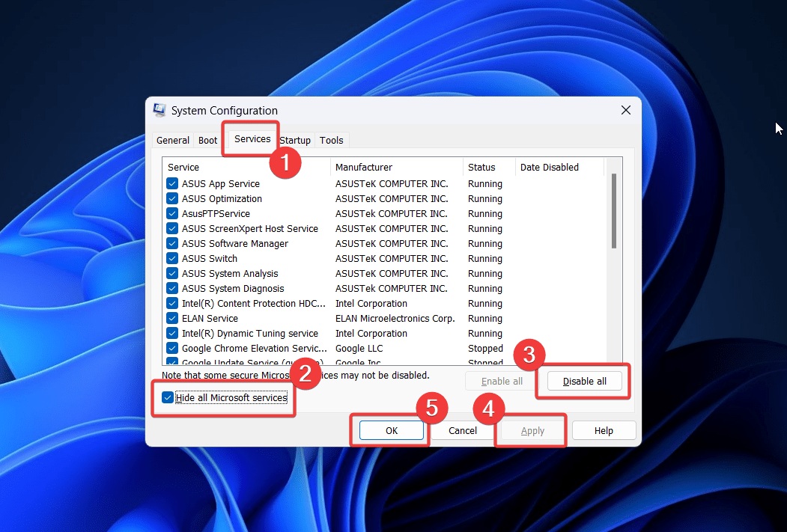Click the System Configuration title bar icon
The image size is (787, 532).
click(159, 111)
